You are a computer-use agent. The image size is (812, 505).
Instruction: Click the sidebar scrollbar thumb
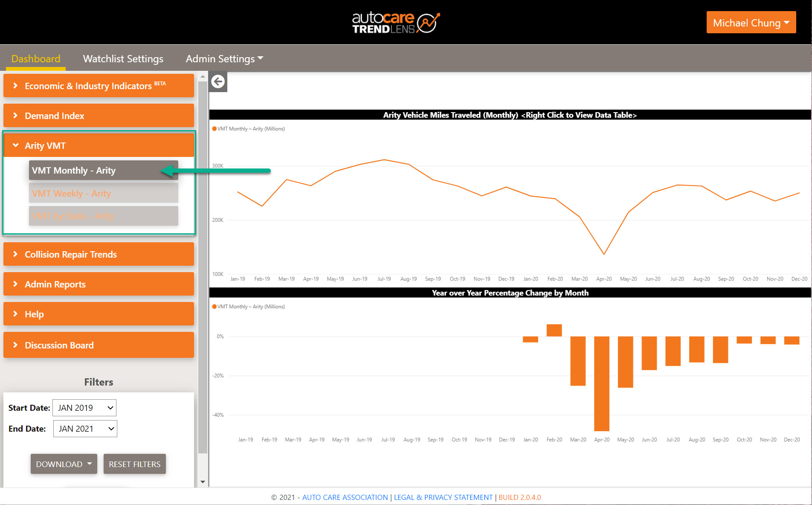coord(203,267)
